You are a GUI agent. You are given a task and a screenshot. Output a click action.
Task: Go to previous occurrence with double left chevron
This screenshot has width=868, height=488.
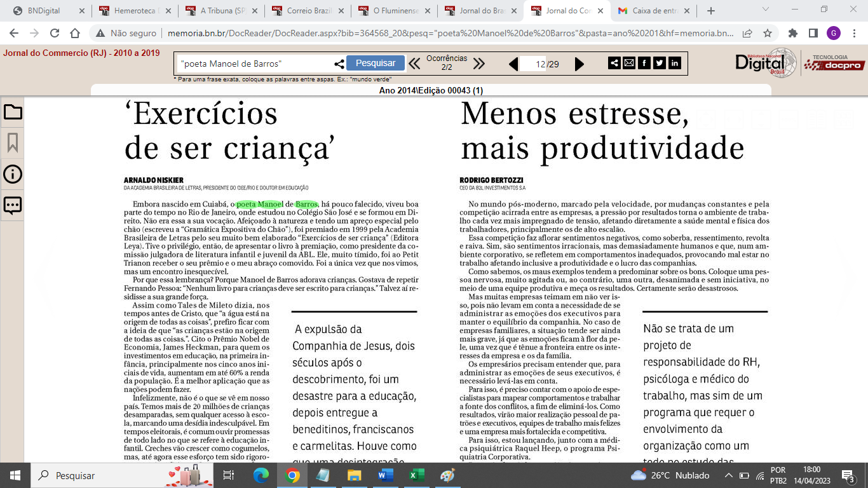tap(414, 64)
